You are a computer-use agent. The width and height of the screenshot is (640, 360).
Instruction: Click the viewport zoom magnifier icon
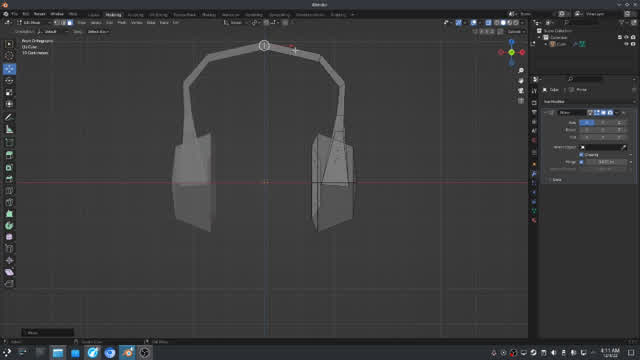pyautogui.click(x=521, y=71)
